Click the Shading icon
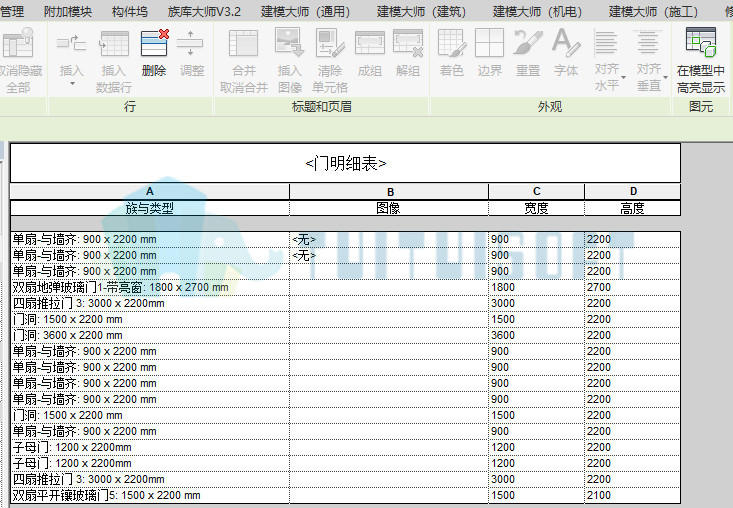The height and width of the screenshot is (508, 733). pos(452,43)
